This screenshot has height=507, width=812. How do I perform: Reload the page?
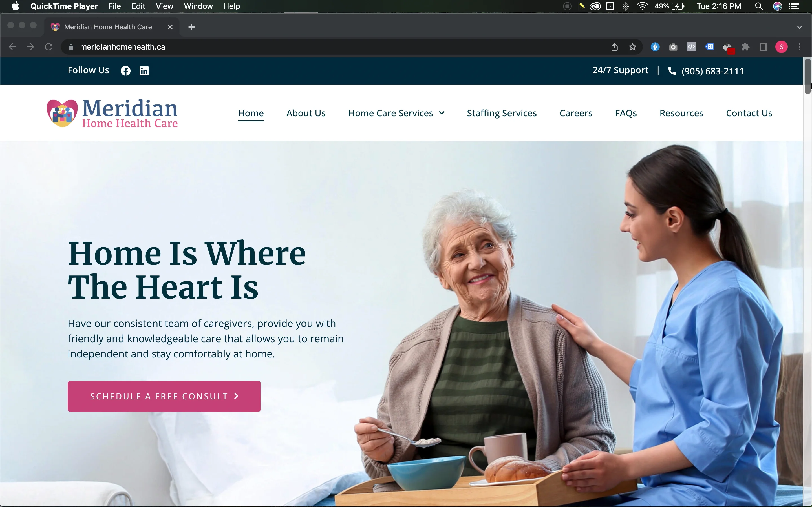[49, 47]
